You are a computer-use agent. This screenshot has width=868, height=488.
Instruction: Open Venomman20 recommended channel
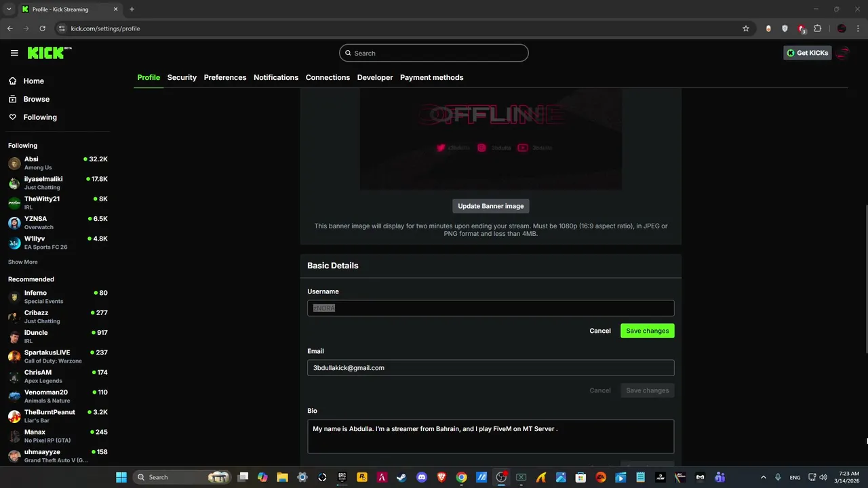coord(58,396)
